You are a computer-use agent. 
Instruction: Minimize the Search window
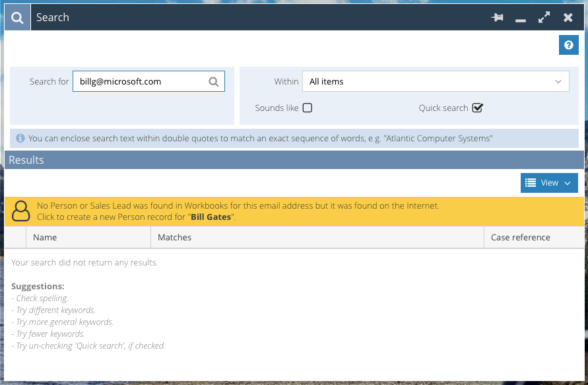click(521, 20)
